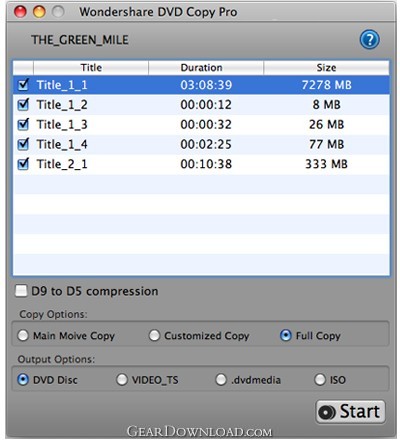Choose .dvdmedia output format
The width and height of the screenshot is (400, 440).
(221, 379)
